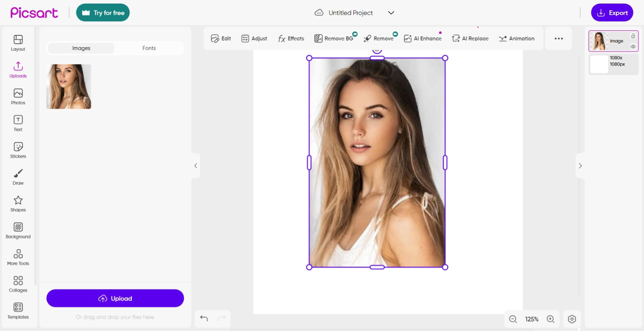Image resolution: width=644 pixels, height=331 pixels.
Task: Open the Photos panel
Action: coord(18,97)
